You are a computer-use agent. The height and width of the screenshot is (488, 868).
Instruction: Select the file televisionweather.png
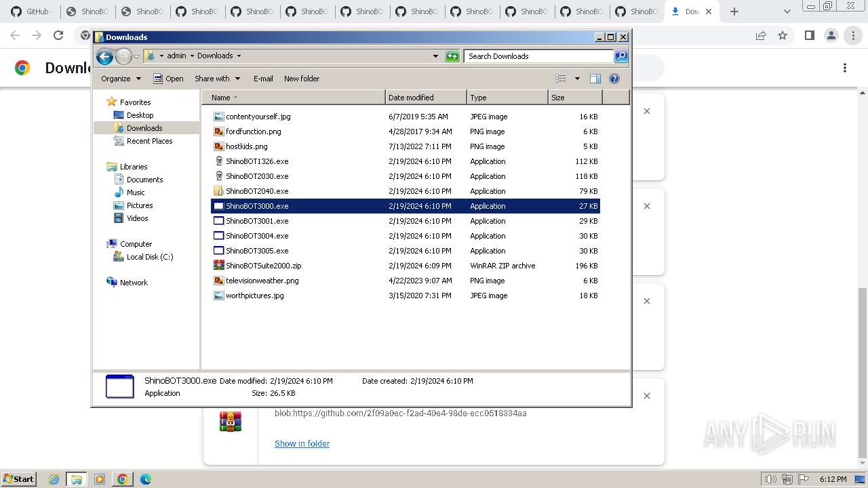pyautogui.click(x=405, y=281)
